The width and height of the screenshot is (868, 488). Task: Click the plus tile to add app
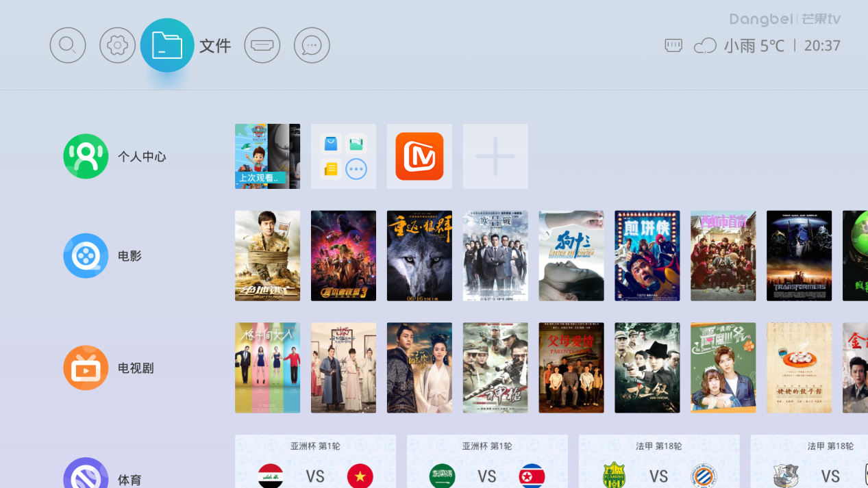click(495, 156)
